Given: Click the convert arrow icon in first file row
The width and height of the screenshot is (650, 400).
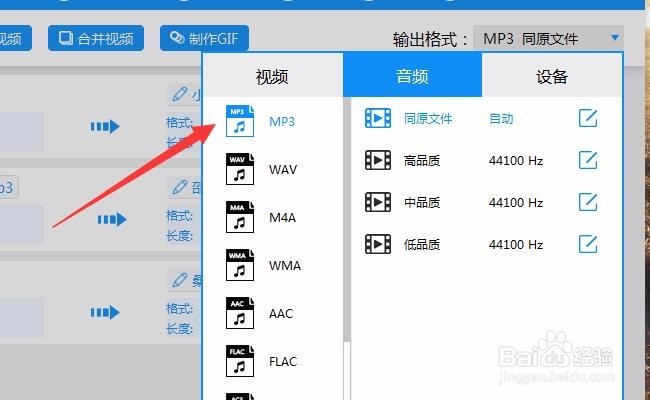Looking at the screenshot, I should [105, 126].
